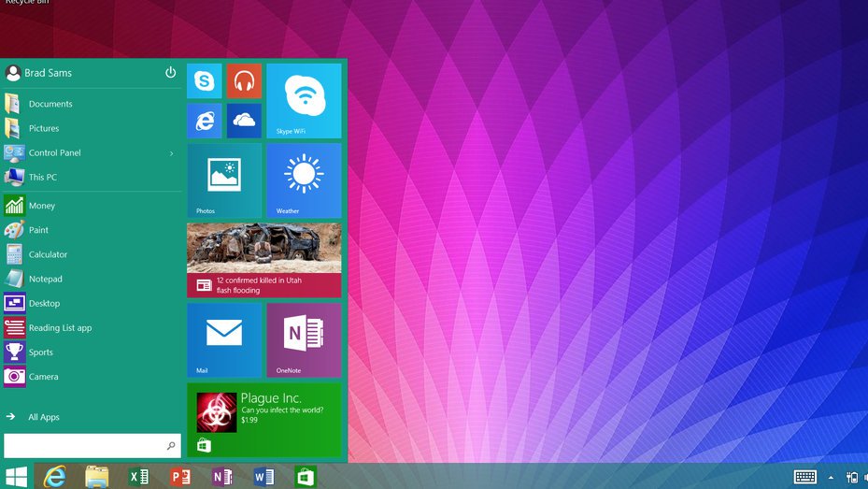Open the Plague Inc. store tile
The image size is (868, 489).
pyautogui.click(x=263, y=419)
